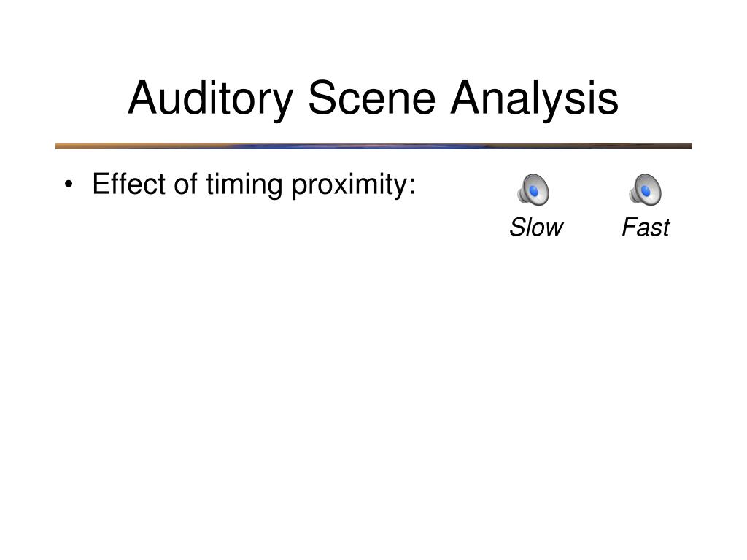Select the italic "Slow" label

tap(536, 227)
